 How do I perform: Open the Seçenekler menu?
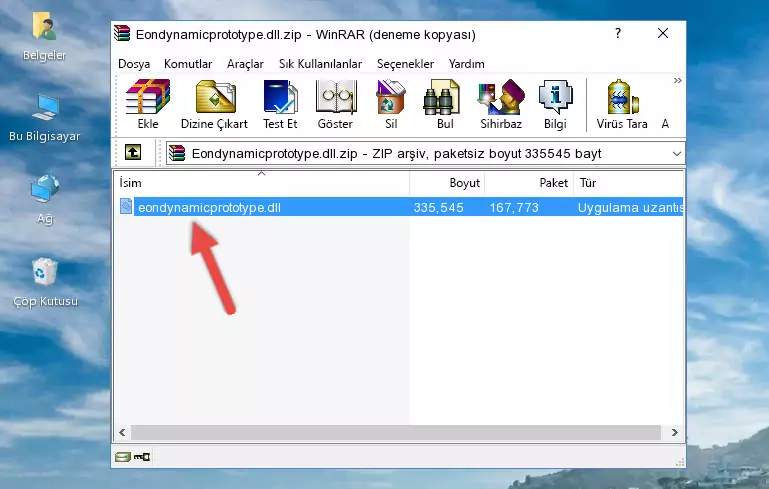405,64
